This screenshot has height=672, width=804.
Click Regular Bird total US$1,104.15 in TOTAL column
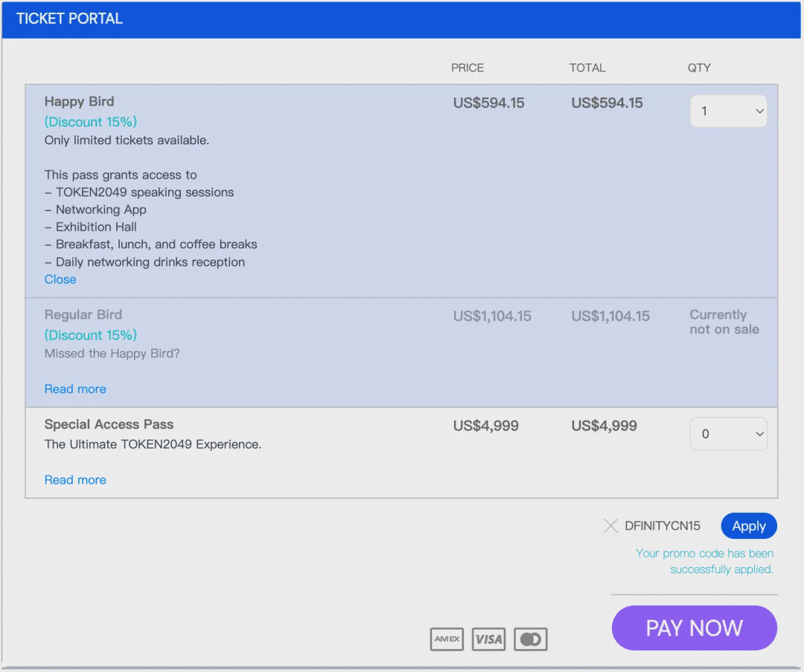coord(610,316)
